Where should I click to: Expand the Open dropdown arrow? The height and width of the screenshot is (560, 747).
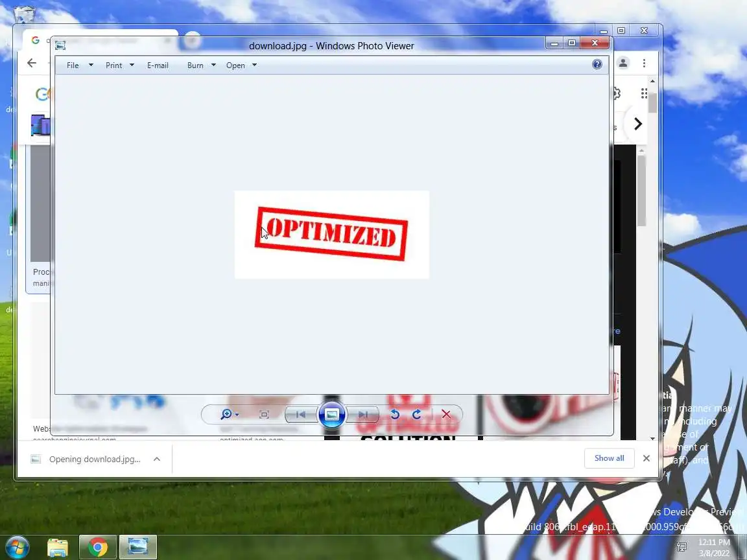click(254, 65)
